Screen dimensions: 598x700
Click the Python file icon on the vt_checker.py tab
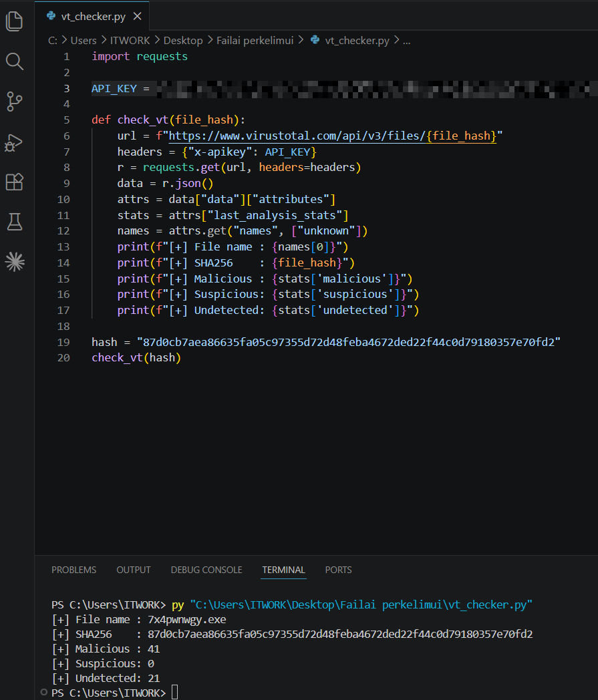coord(51,16)
